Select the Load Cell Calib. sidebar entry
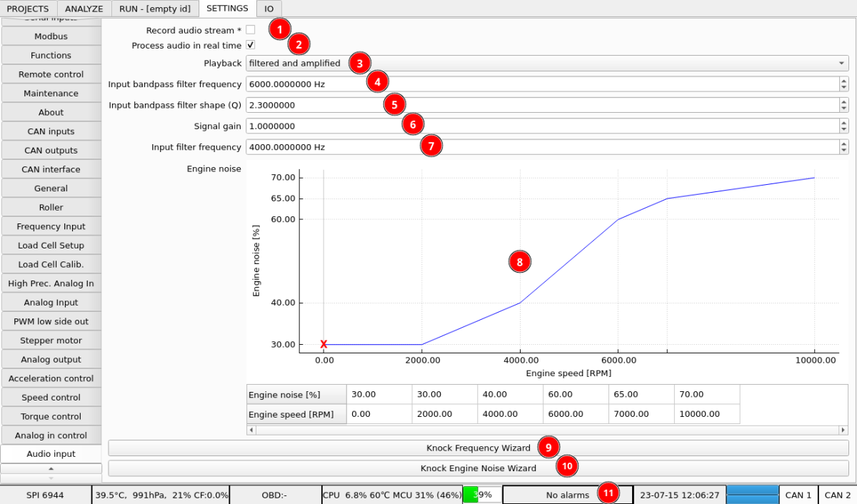 [x=51, y=264]
